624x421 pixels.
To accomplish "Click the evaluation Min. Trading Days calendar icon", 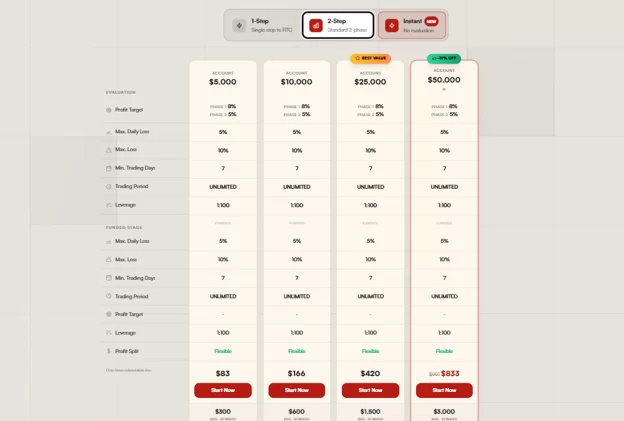I will click(109, 168).
